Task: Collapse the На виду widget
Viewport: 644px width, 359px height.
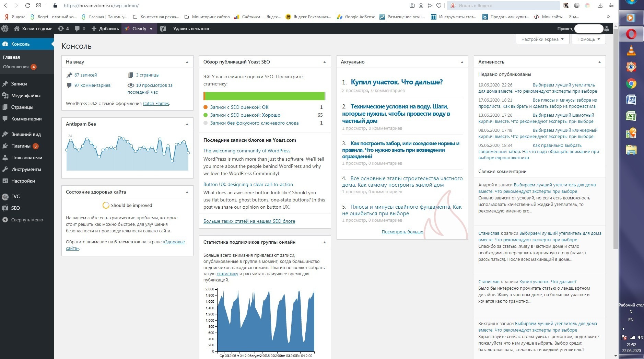Action: (187, 62)
